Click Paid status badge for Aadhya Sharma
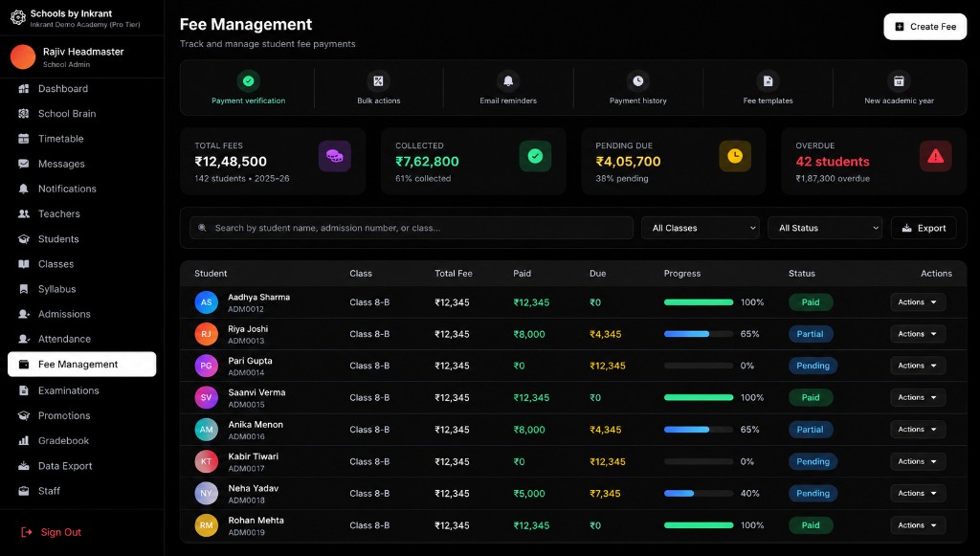This screenshot has width=980, height=556. click(811, 302)
